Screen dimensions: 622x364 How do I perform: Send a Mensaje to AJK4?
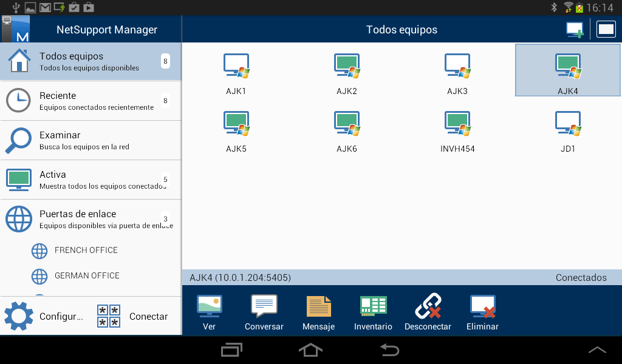[318, 311]
